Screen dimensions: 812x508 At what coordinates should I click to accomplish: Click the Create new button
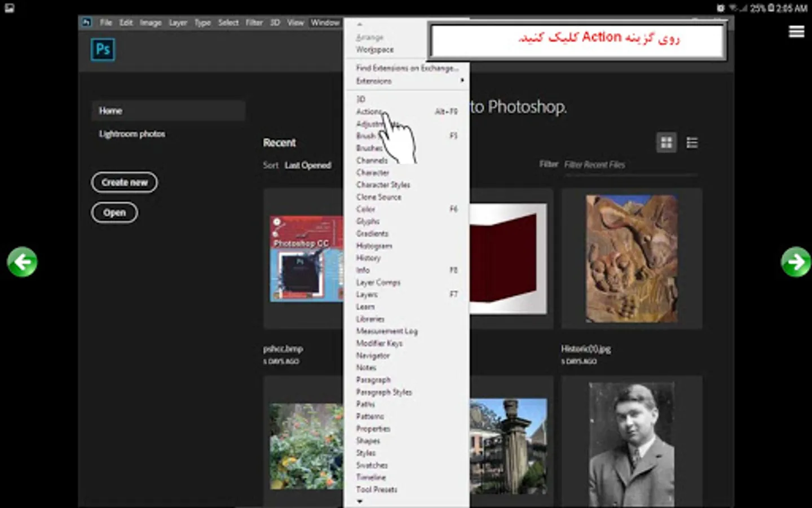coord(125,182)
